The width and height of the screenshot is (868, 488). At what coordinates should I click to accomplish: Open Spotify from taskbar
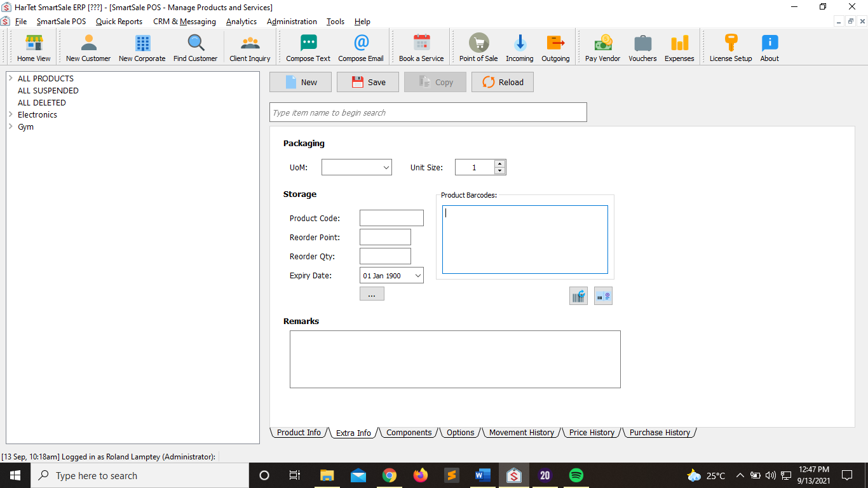click(576, 475)
